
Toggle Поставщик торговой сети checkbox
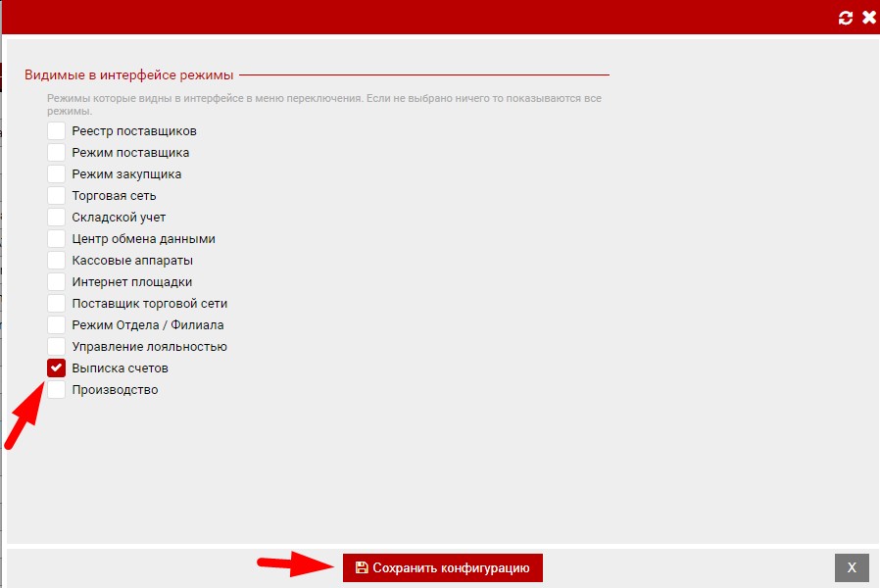pyautogui.click(x=57, y=303)
